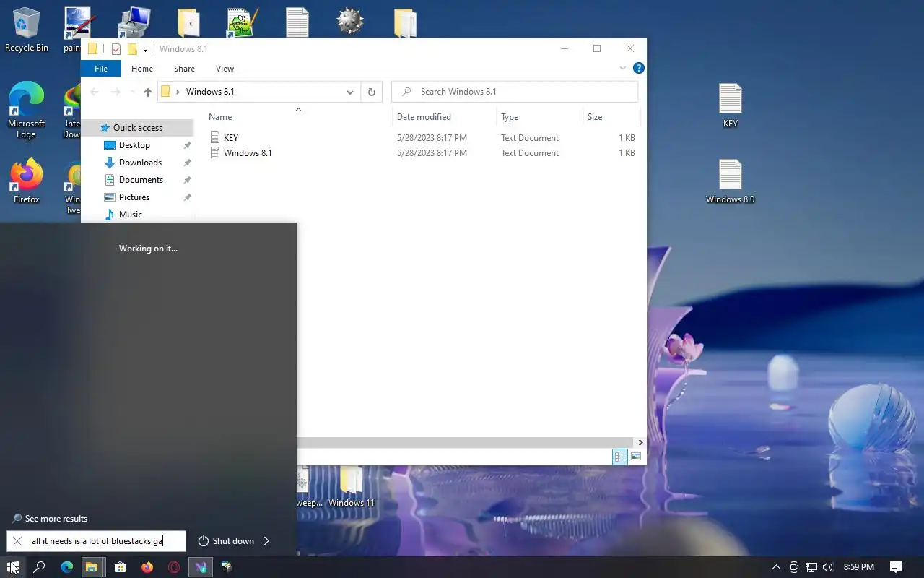Open the Visual Studio Installer taskbar icon
924x578 pixels.
[201, 567]
